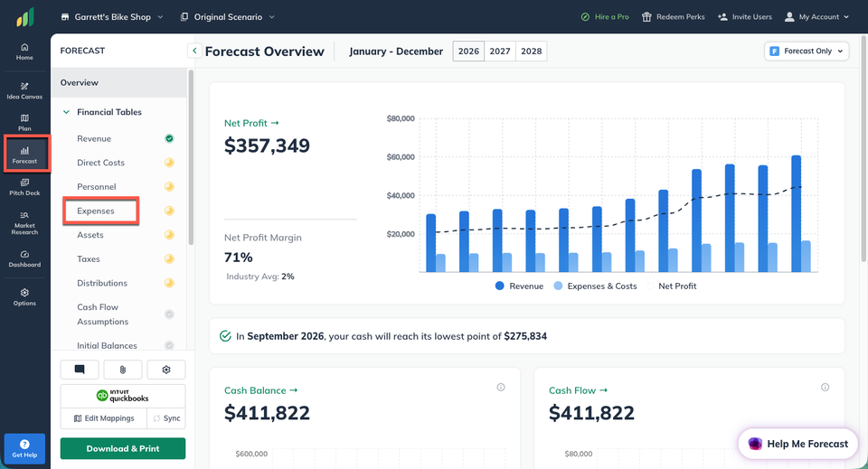Click the forecast settings gear button
Screen dimensions: 868x469
click(166, 370)
